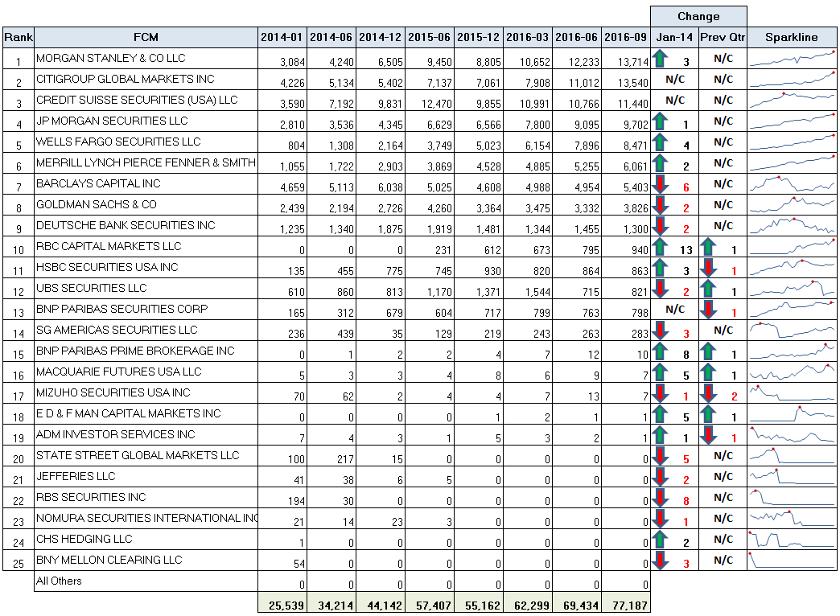Image resolution: width=840 pixels, height=616 pixels.
Task: Open Barclays Capital's sparkline chart
Action: tap(792, 183)
